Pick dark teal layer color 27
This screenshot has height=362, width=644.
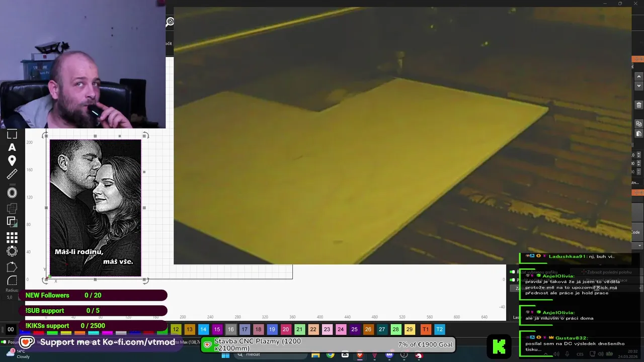pyautogui.click(x=382, y=330)
